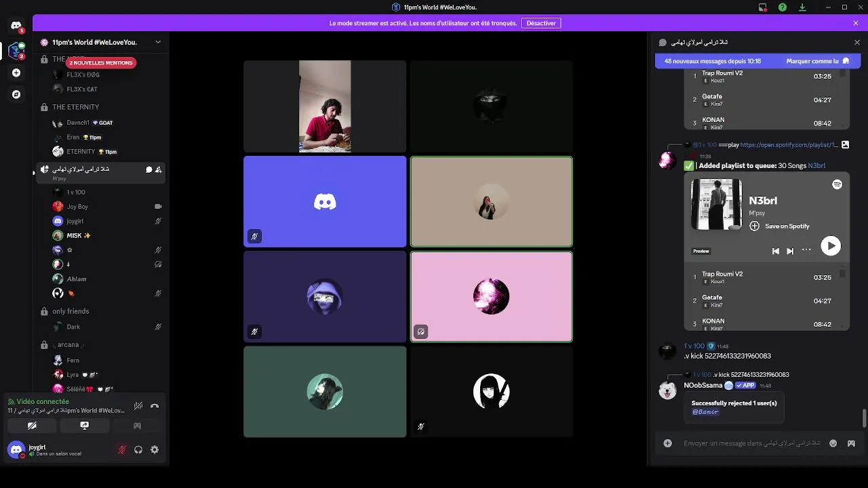
Task: Click the N3brl album cover art
Action: click(716, 205)
